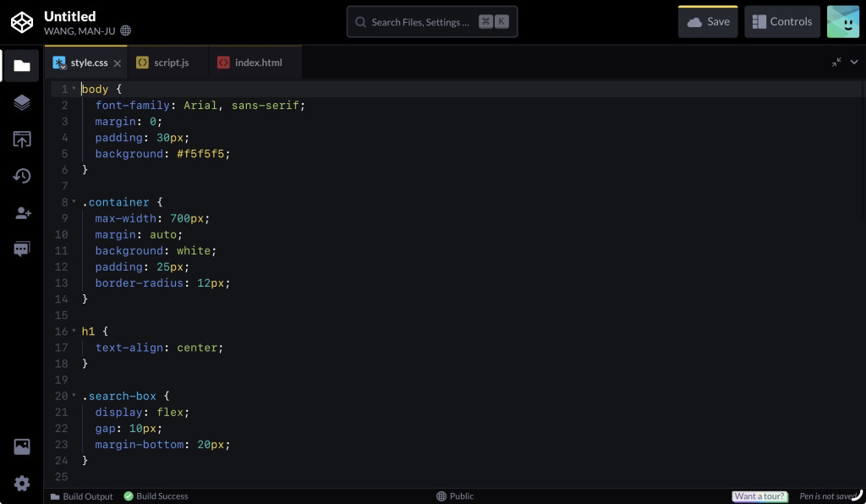Collapse the body rule fold arrow
The width and height of the screenshot is (866, 504).
74,88
